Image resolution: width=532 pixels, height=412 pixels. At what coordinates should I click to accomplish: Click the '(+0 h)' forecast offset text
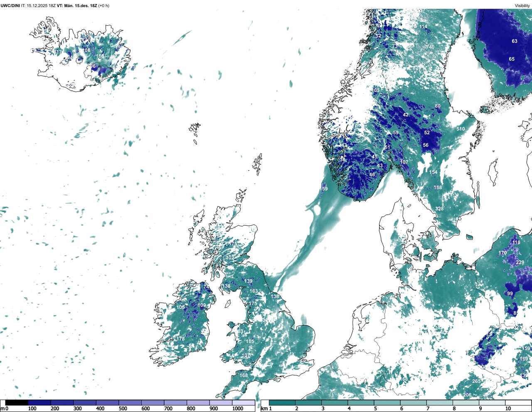click(104, 6)
